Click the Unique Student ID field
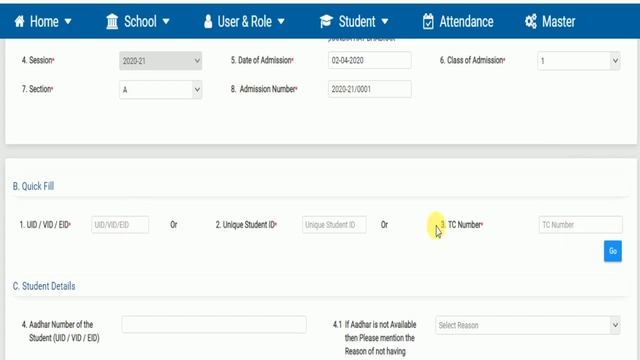 click(334, 224)
